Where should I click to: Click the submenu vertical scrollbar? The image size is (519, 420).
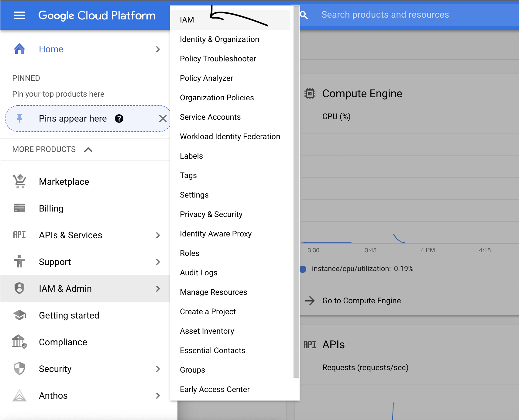(x=296, y=195)
